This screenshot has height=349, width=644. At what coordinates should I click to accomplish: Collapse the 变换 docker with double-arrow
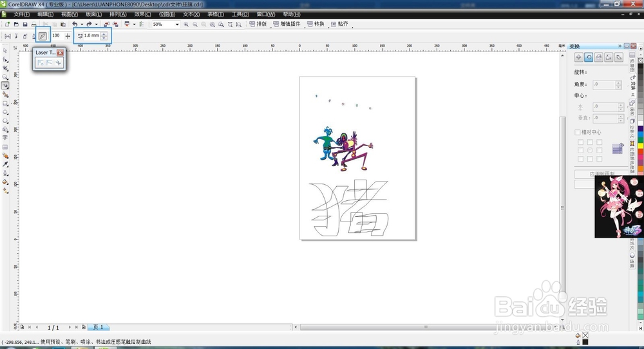pos(620,46)
